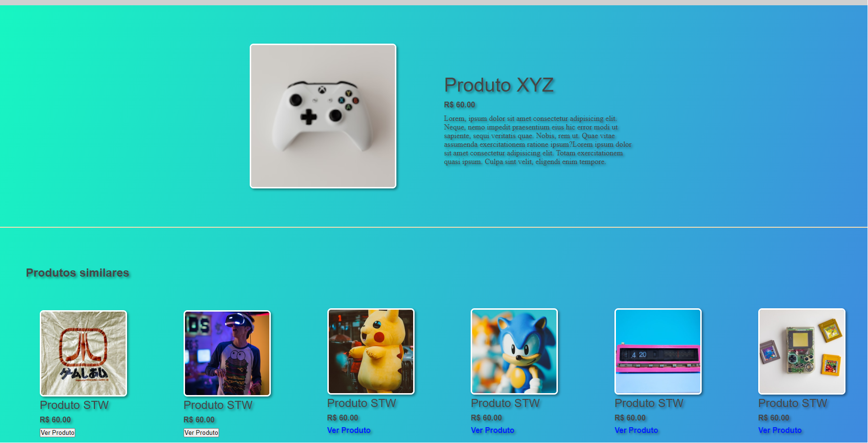Follow Ver Produto link under Sonic

493,431
